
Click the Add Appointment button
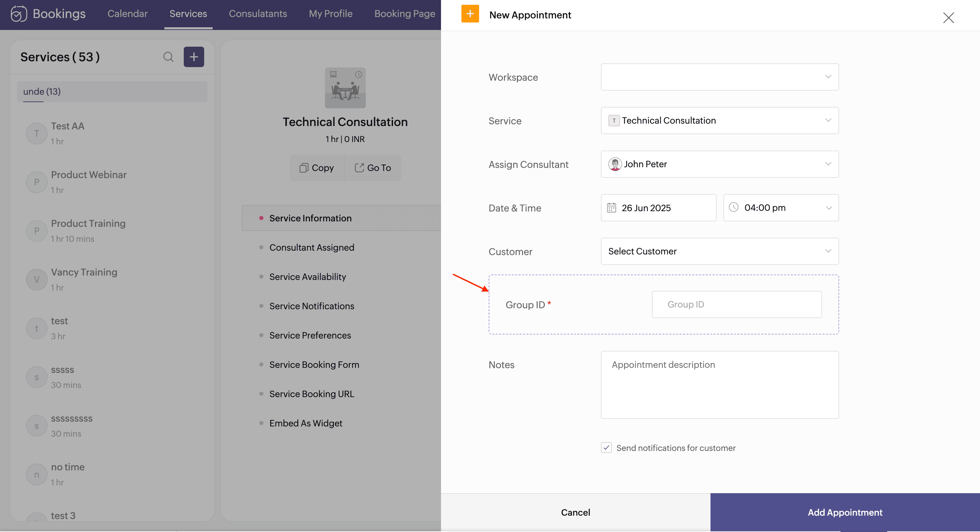845,512
